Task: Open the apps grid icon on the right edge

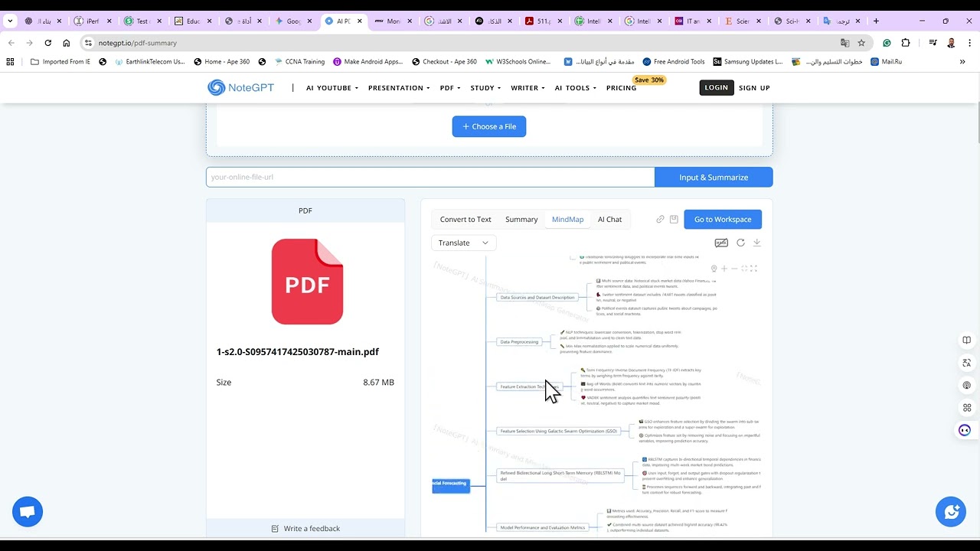Action: click(966, 407)
